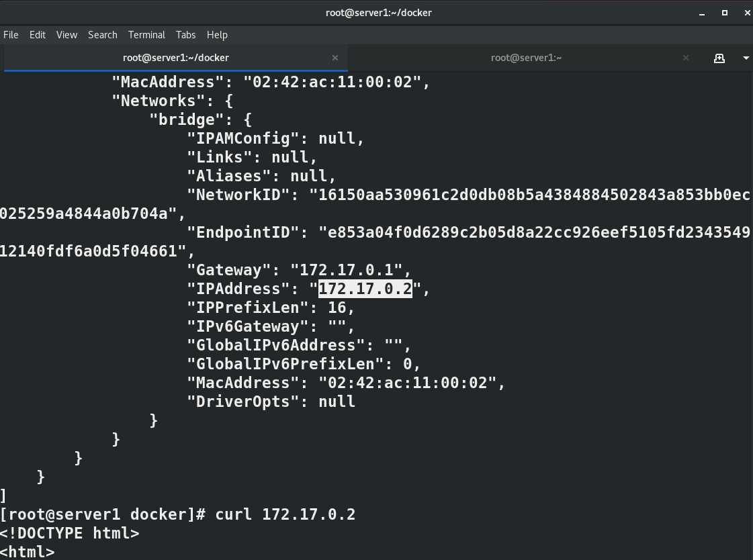This screenshot has height=560, width=753.
Task: Close the terminal window
Action: (x=747, y=13)
